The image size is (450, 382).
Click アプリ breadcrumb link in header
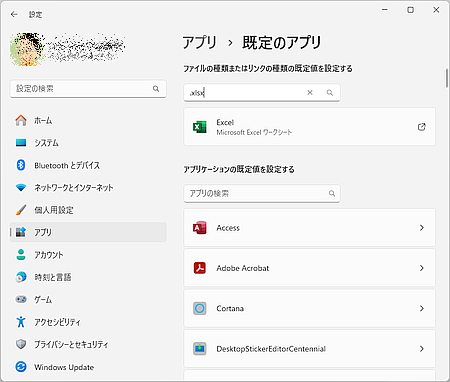point(199,43)
